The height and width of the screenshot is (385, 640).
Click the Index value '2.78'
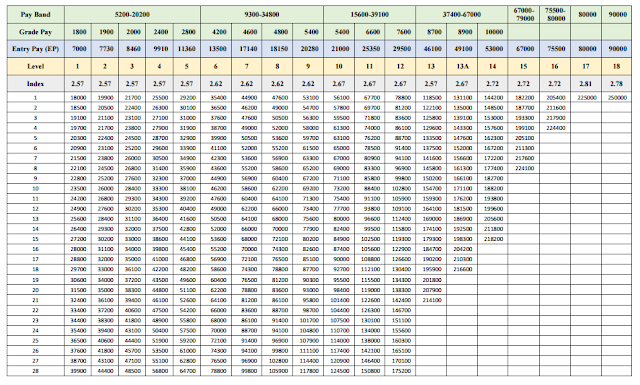pyautogui.click(x=616, y=84)
